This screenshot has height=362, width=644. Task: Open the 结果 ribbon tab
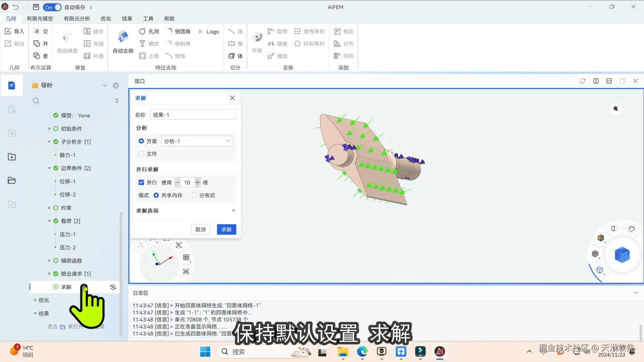[x=127, y=19]
